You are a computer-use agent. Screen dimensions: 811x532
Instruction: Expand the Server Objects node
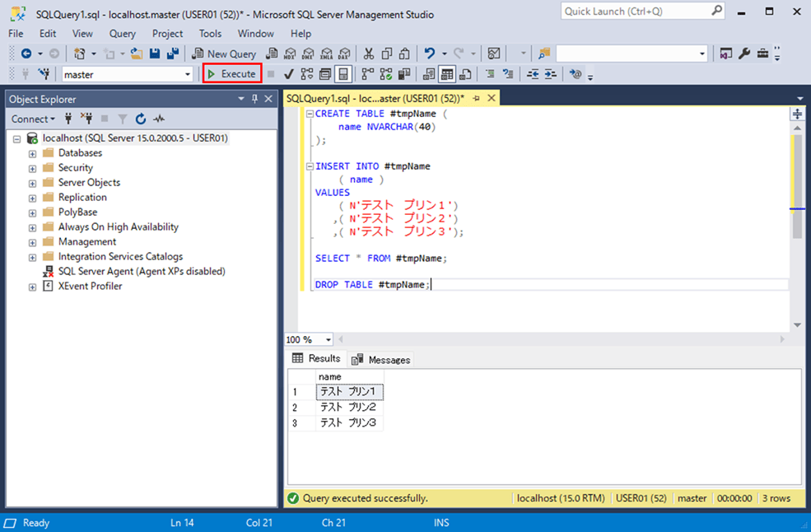click(x=32, y=183)
